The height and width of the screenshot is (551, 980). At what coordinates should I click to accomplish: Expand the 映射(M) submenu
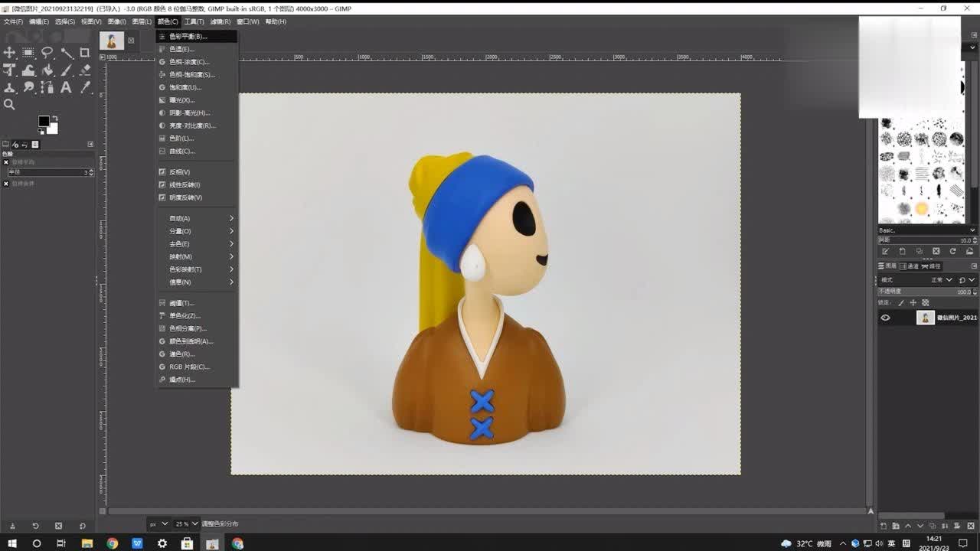pos(197,256)
